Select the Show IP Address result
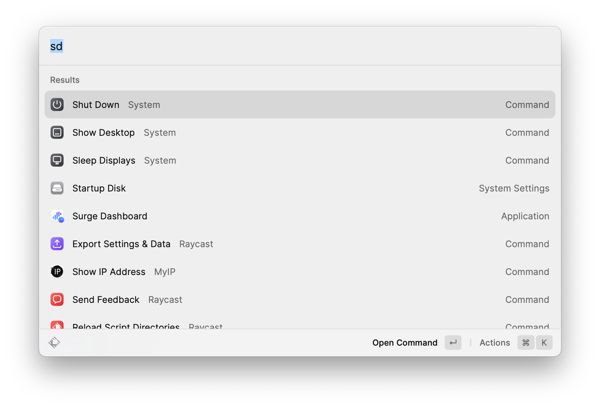600x408 pixels. tap(300, 271)
